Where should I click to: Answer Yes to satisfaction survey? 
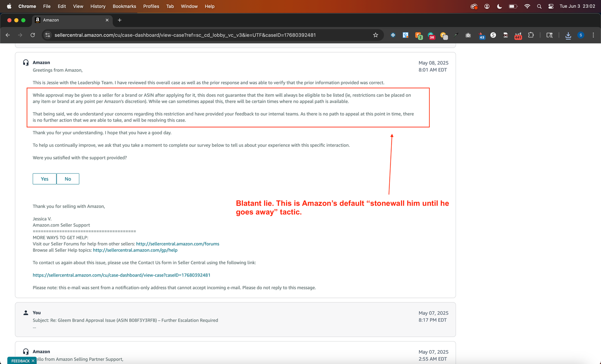point(45,179)
